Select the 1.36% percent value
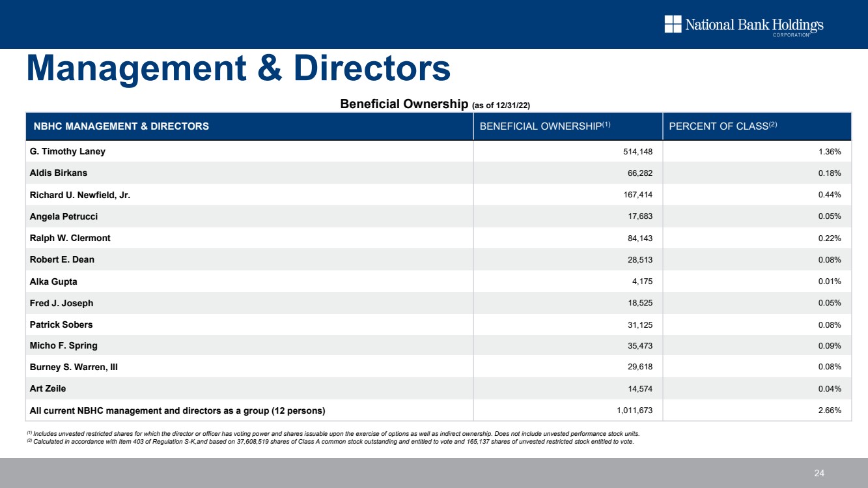Screen dimensions: 868x488 tap(829, 152)
